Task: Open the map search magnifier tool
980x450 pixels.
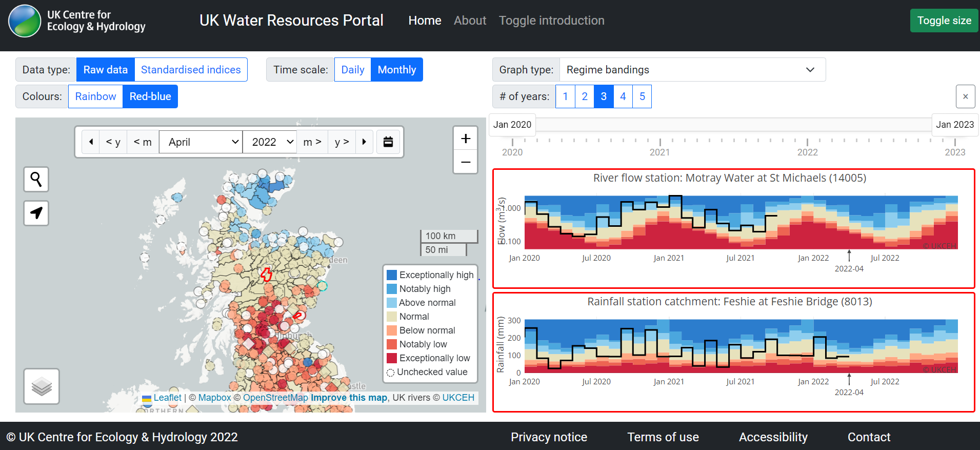Action: 36,179
